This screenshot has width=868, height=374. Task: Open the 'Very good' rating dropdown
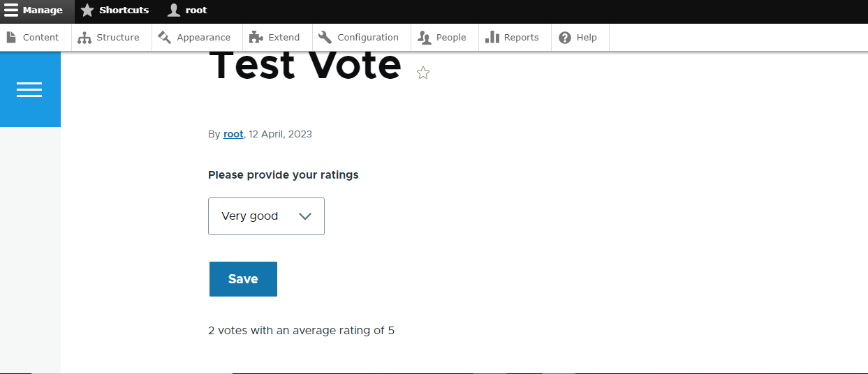coord(266,216)
